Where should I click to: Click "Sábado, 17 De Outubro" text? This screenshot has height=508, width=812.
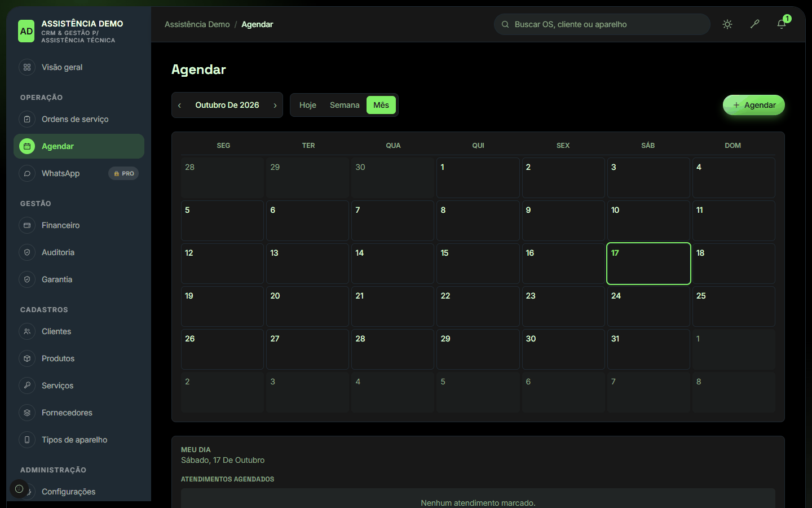(x=223, y=460)
